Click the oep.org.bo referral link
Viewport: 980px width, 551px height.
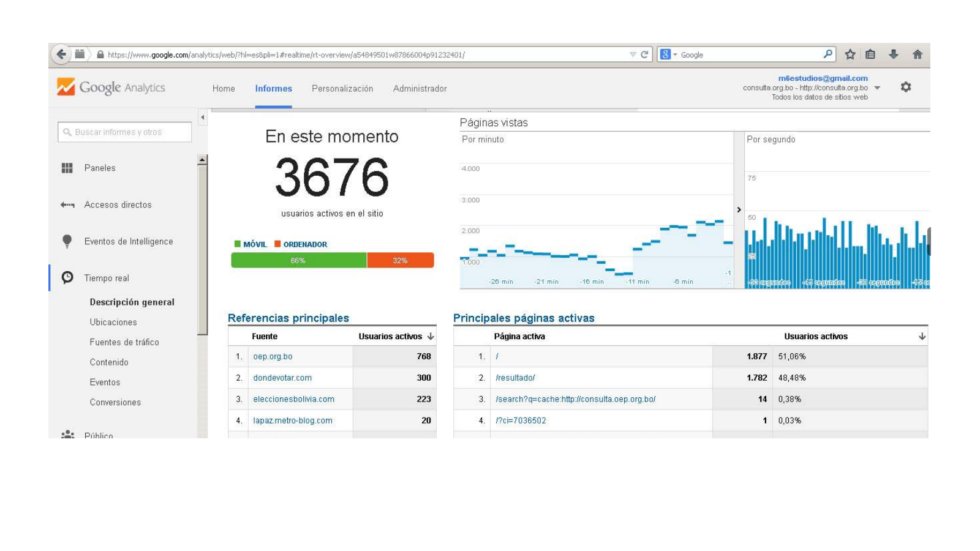[273, 356]
